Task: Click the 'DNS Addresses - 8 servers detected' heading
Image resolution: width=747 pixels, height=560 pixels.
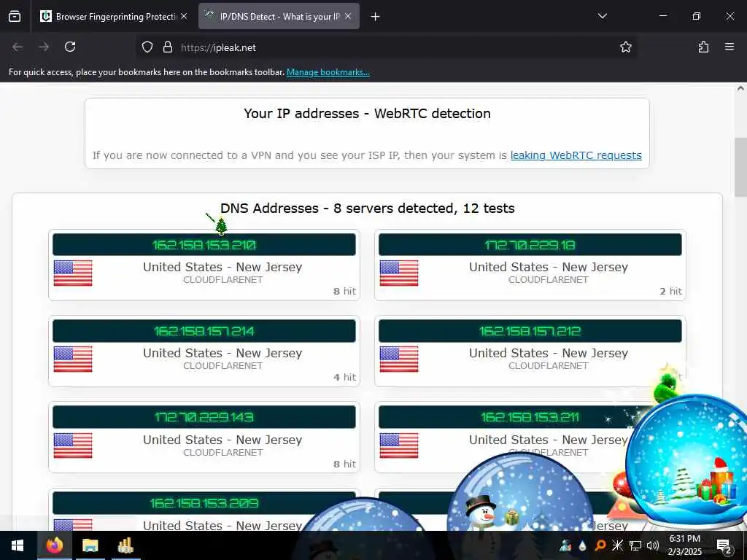Action: pos(368,209)
